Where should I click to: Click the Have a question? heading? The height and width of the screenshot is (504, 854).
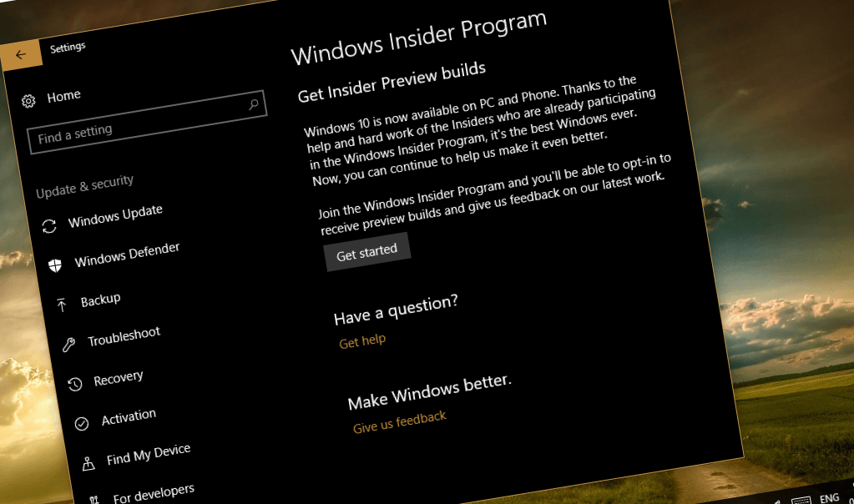tap(396, 310)
